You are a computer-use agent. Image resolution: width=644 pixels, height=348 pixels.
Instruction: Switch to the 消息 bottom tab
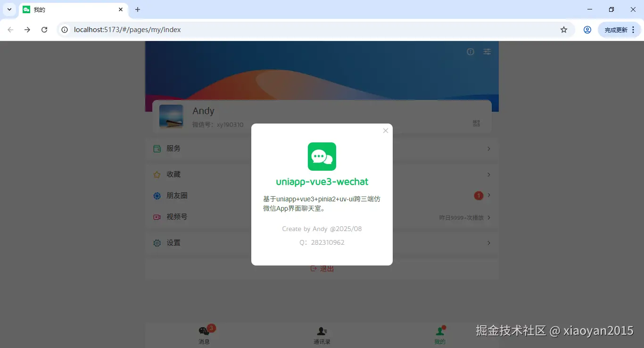[x=204, y=335]
